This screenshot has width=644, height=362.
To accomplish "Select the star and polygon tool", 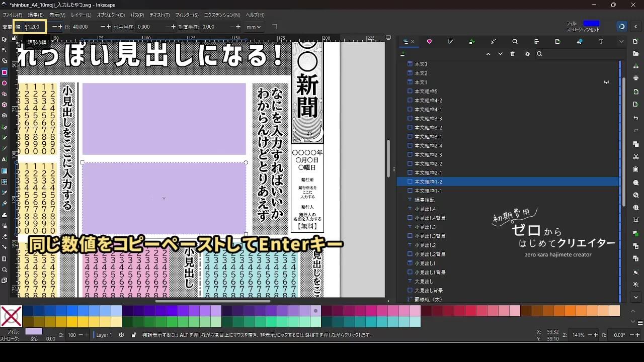I will click(5, 94).
